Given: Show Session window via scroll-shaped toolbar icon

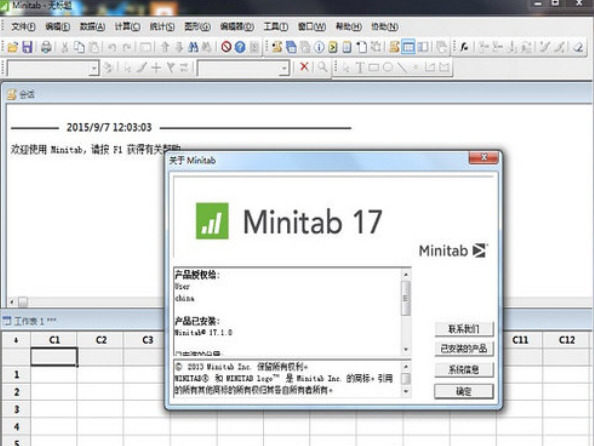Looking at the screenshot, I should coord(277,47).
